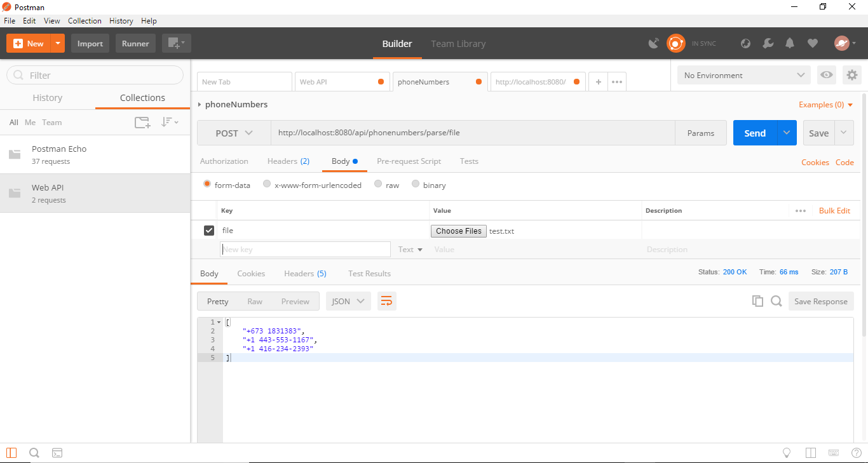Open the Postman Echo collection
Screen dimensions: 868x463
pyautogui.click(x=95, y=154)
